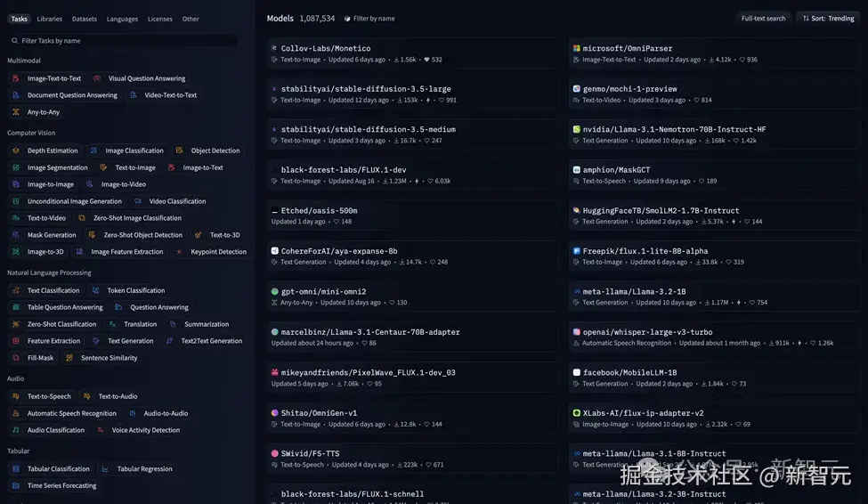
Task: Open amphion/MaskGCT model
Action: [x=714, y=175]
